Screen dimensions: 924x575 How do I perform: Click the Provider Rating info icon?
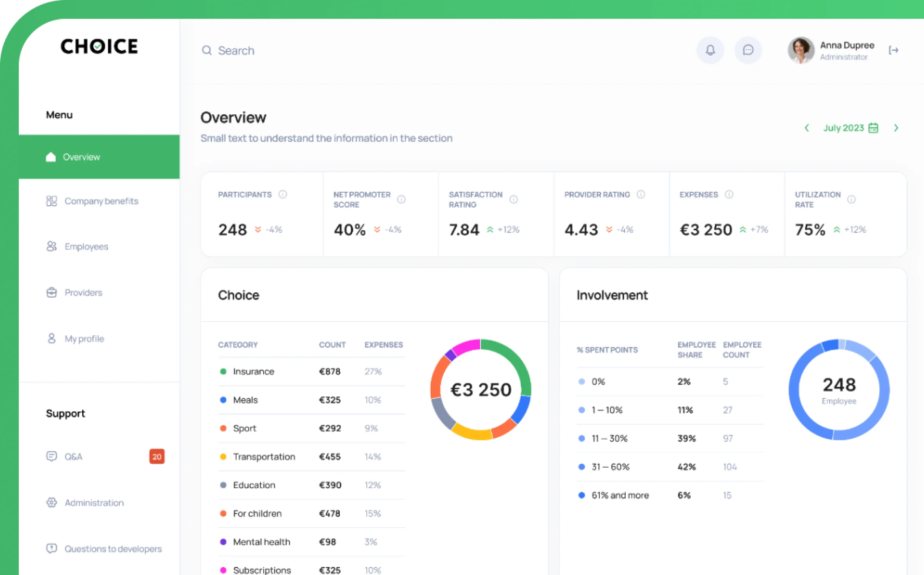(641, 194)
